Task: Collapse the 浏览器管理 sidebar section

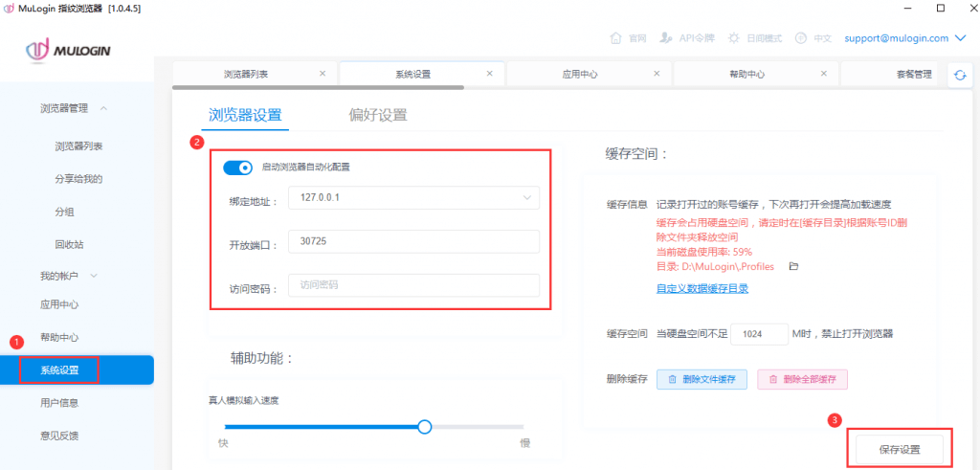Action: click(103, 108)
